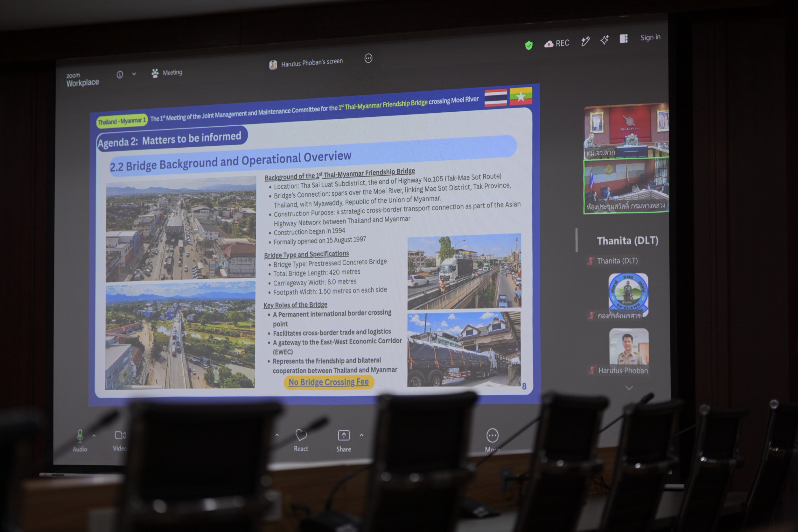Open the view layout icon

[624, 39]
